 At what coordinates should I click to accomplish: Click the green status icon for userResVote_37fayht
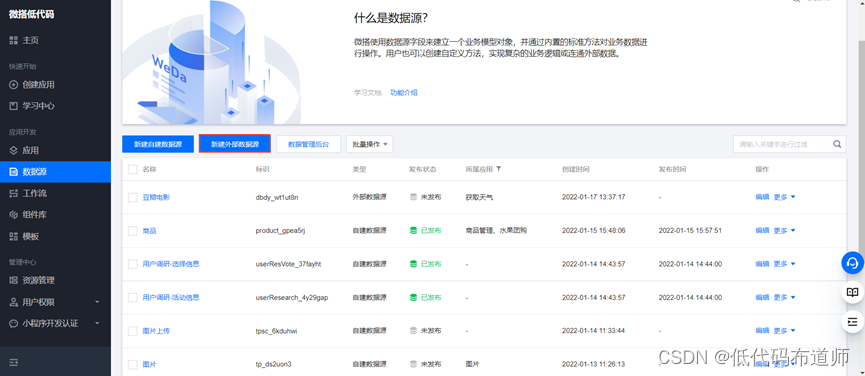click(413, 264)
